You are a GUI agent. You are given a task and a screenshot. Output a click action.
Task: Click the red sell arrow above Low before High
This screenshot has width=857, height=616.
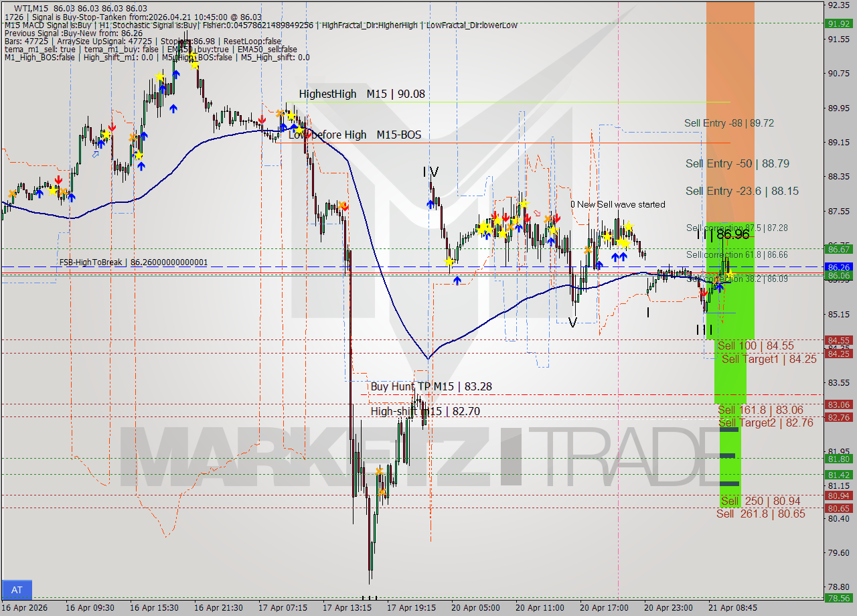[x=262, y=120]
